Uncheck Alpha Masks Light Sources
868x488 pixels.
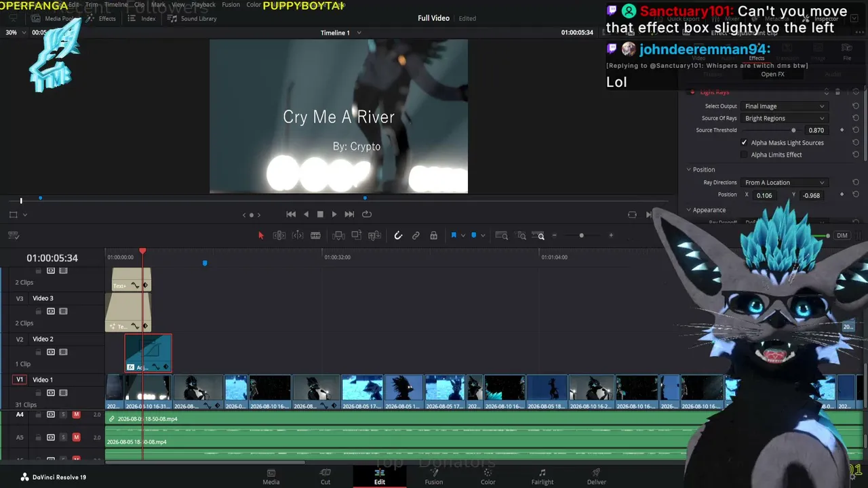pos(744,143)
